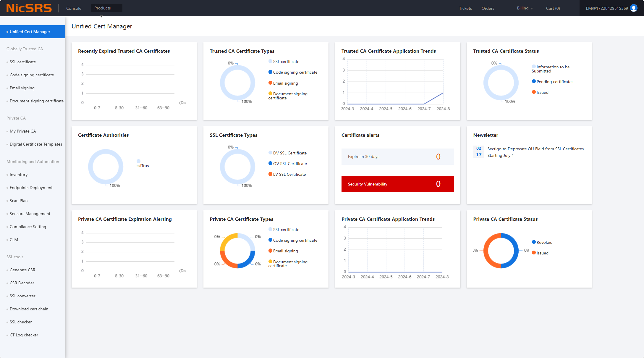Click Trusted CA Certificate Status donut chart

pos(501,83)
